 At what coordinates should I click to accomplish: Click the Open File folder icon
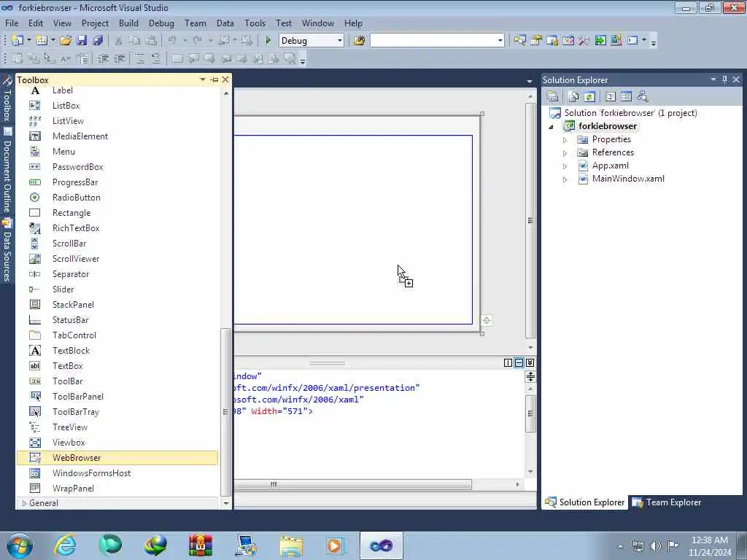click(66, 41)
